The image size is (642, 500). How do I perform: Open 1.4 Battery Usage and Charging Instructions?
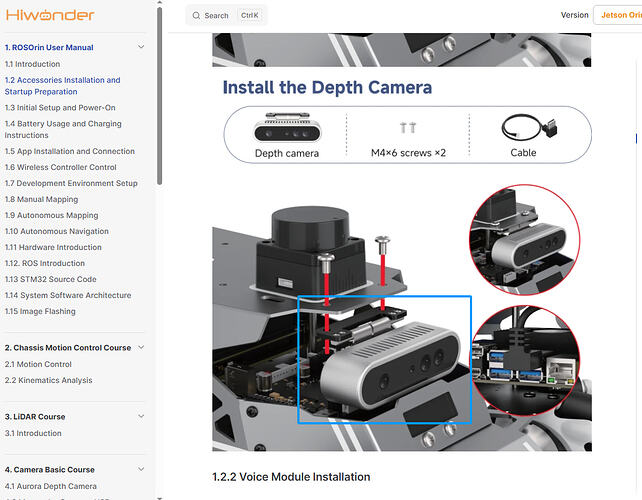tap(63, 129)
